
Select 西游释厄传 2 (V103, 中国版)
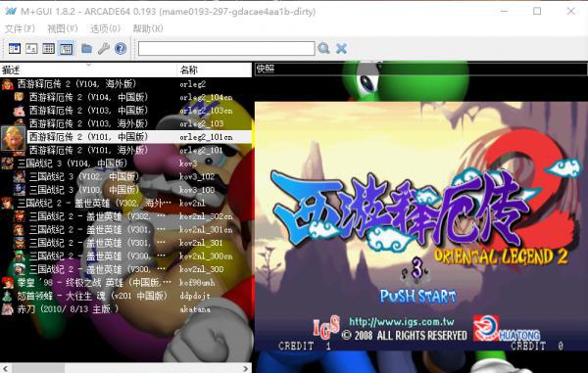89,111
